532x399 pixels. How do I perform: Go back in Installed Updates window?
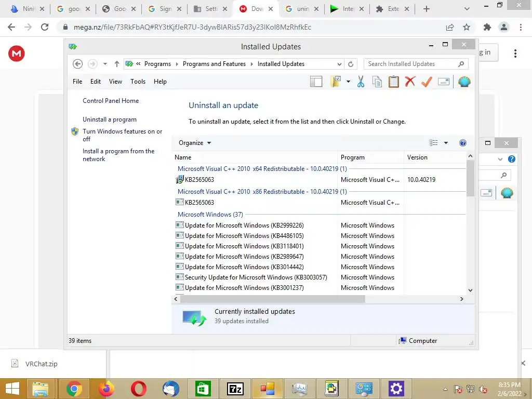[78, 64]
